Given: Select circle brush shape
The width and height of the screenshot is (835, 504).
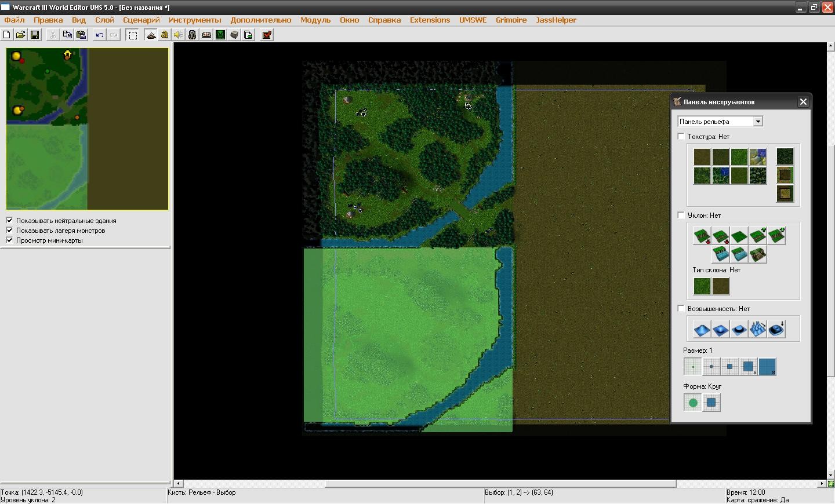Looking at the screenshot, I should tap(693, 403).
